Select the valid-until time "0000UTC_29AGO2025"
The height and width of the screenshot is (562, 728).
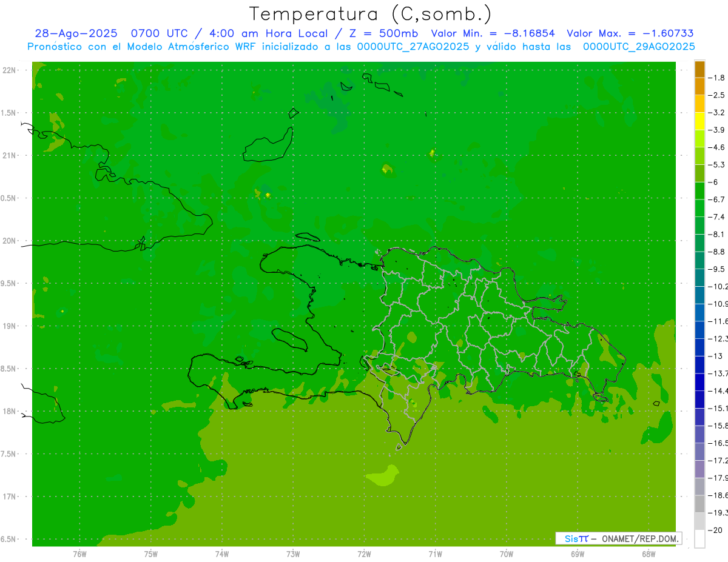pyautogui.click(x=639, y=47)
